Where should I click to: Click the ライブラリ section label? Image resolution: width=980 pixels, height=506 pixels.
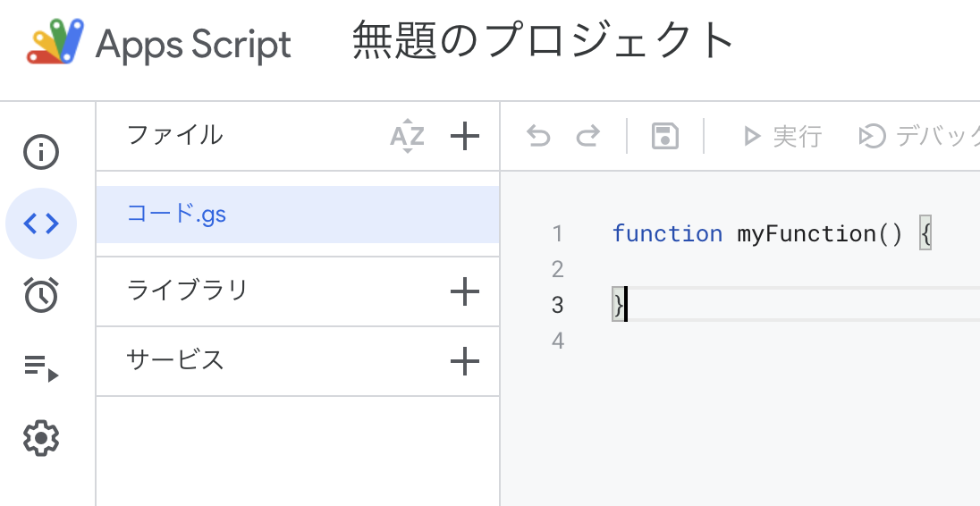click(188, 291)
